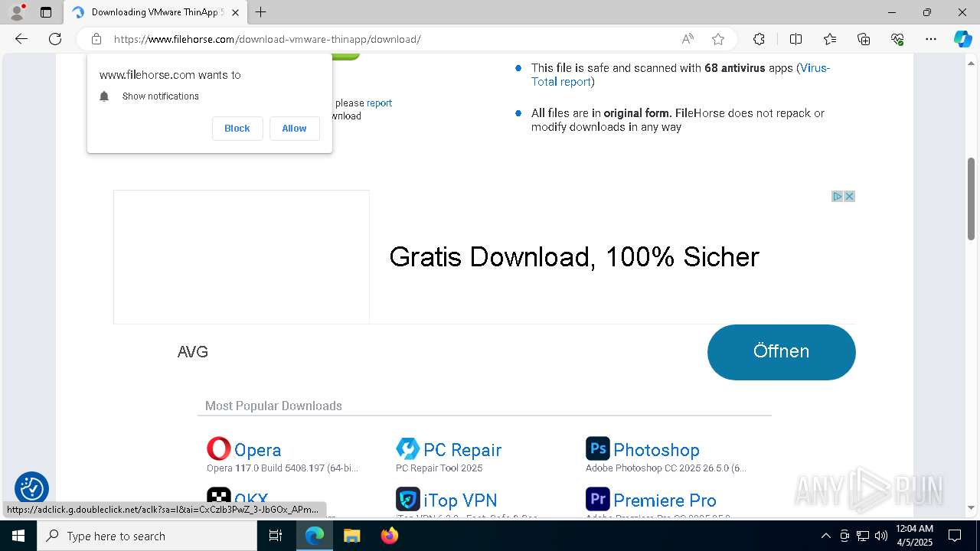Click the PC Repair logo icon
Viewport: 980px width, 551px height.
408,448
